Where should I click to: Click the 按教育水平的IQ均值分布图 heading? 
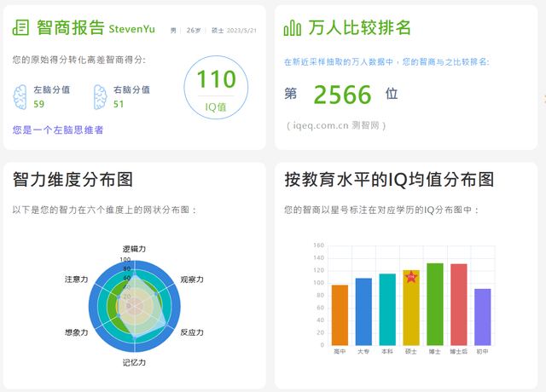click(389, 180)
